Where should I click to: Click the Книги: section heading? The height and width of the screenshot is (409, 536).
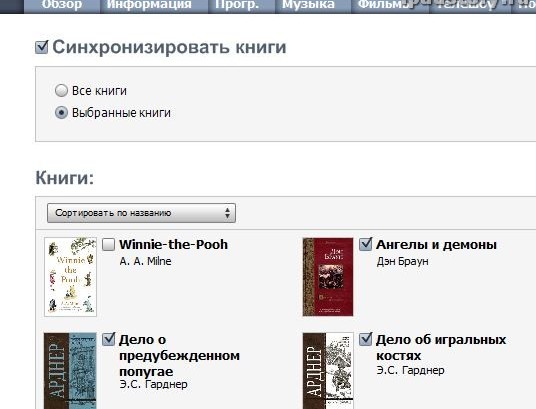65,178
